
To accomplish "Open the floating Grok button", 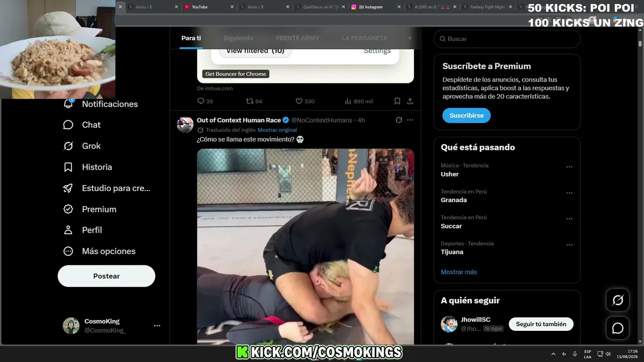I will point(618,300).
